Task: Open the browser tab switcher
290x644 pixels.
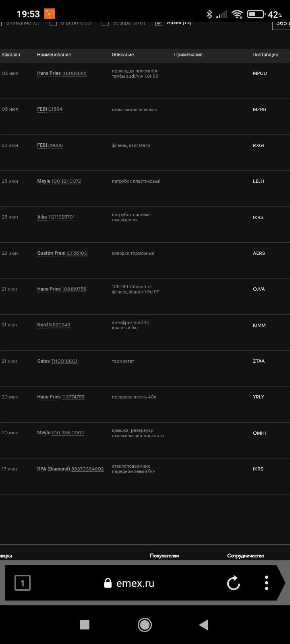Action: (23, 583)
